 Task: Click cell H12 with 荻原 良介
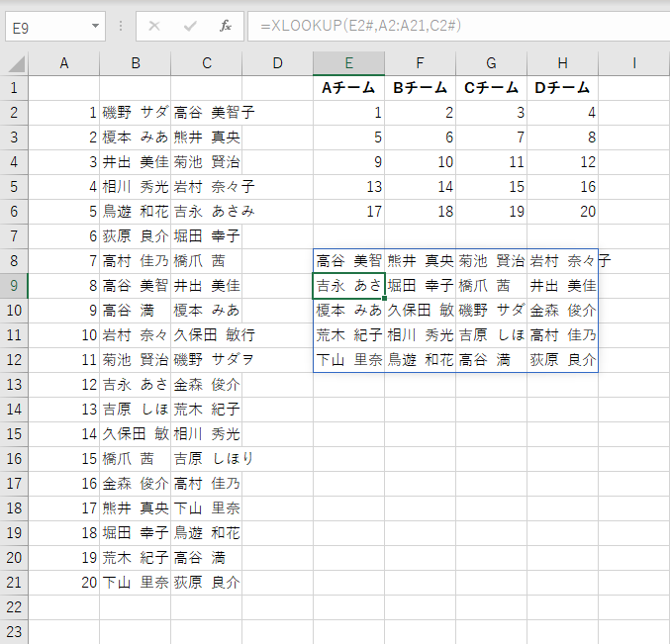click(563, 360)
